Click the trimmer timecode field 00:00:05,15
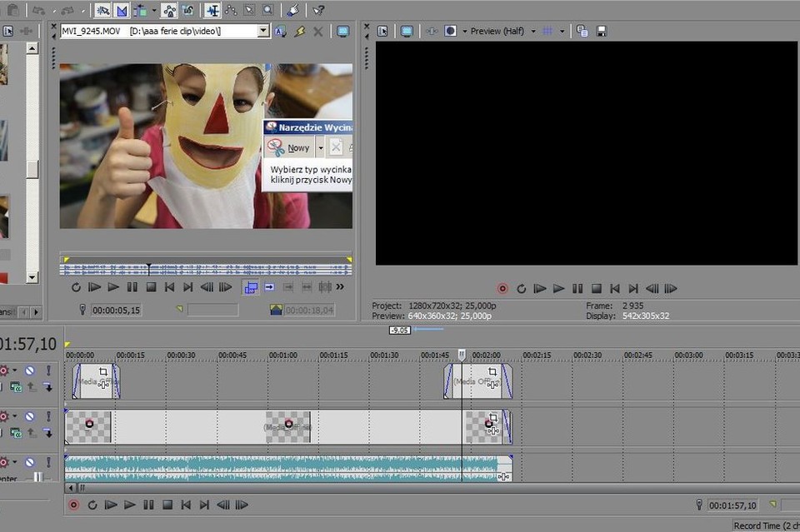 (116, 310)
